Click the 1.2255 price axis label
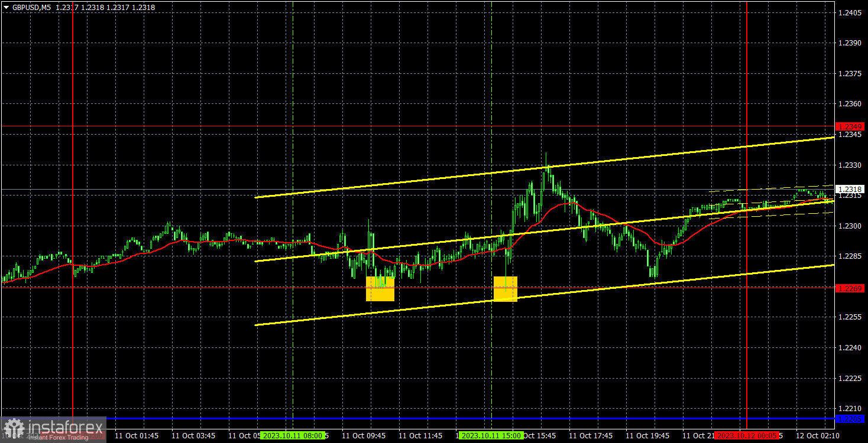 point(850,317)
